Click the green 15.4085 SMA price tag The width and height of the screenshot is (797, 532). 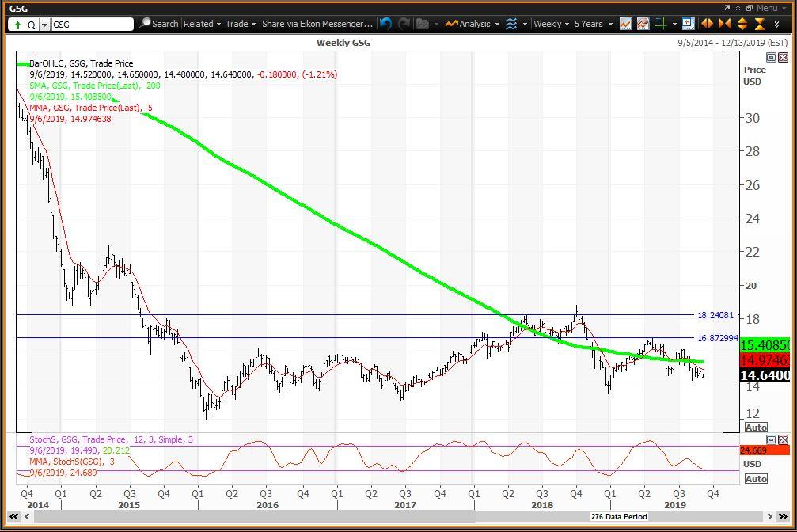(x=765, y=345)
